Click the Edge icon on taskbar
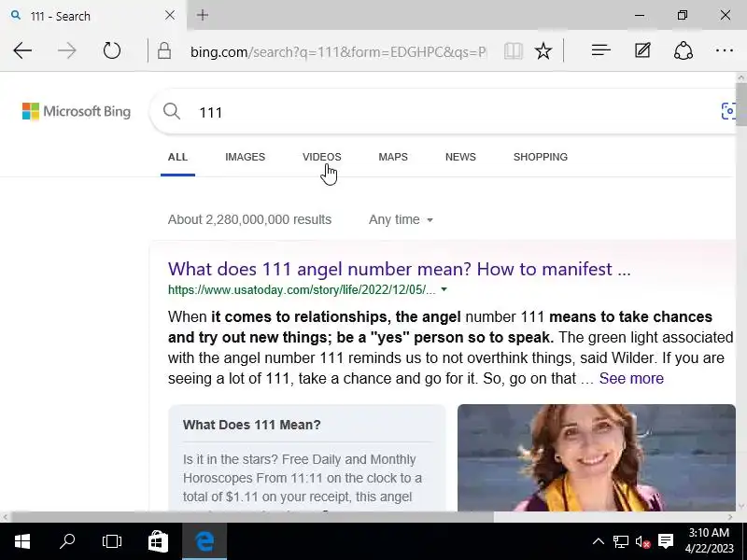Viewport: 747px width, 560px height. (x=204, y=541)
